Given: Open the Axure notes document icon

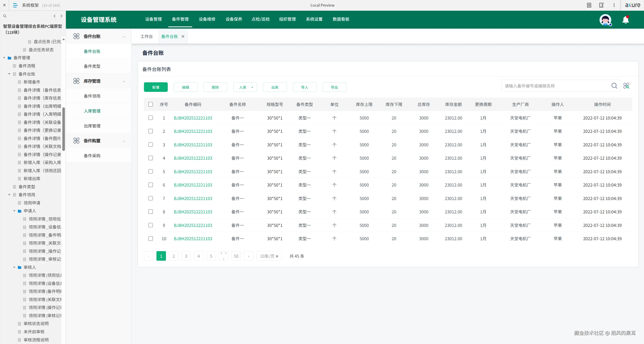Looking at the screenshot, I should 589,5.
